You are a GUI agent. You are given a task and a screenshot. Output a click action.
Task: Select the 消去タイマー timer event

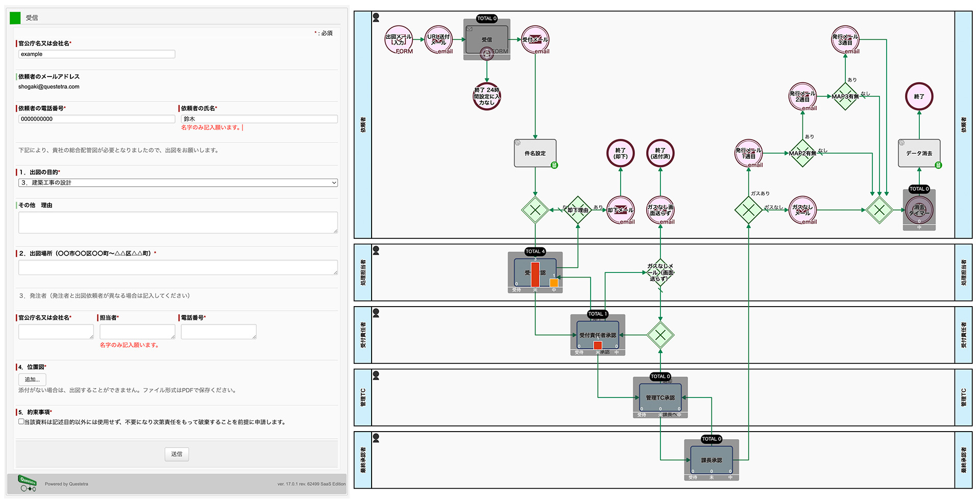919,210
